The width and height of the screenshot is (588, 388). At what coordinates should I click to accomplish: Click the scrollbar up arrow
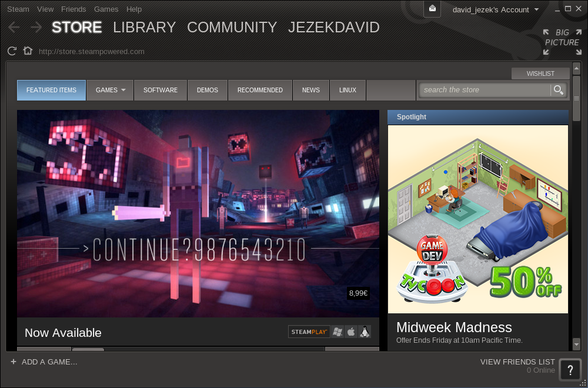(x=576, y=68)
